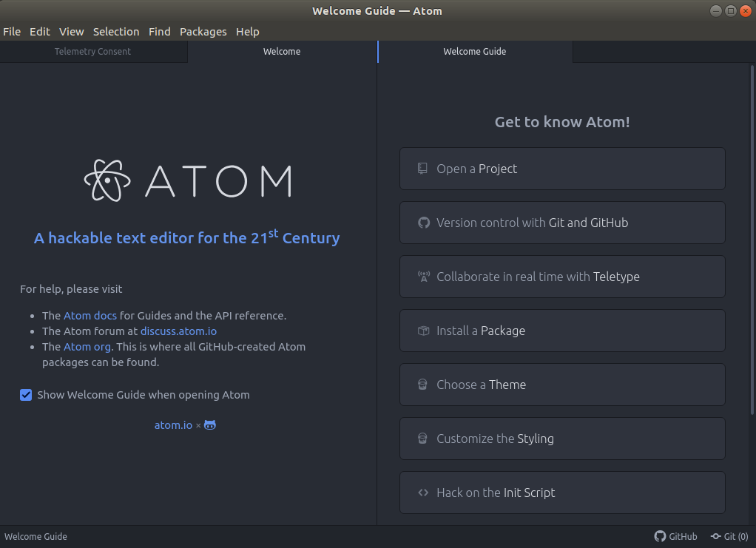This screenshot has height=548, width=756.
Task: Click the Teletype radio tower icon
Action: click(x=423, y=277)
